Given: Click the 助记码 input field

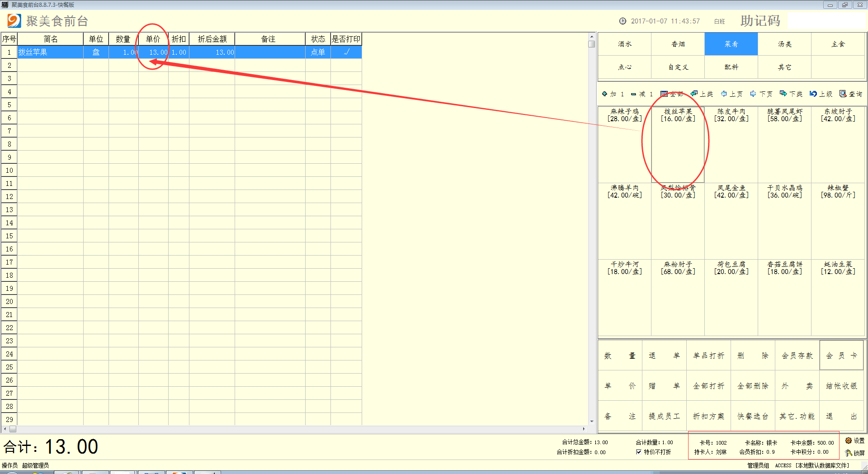Looking at the screenshot, I should (826, 21).
